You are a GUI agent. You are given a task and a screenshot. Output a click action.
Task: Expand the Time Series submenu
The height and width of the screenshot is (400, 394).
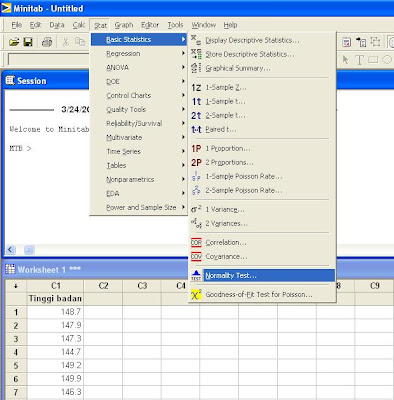point(139,151)
